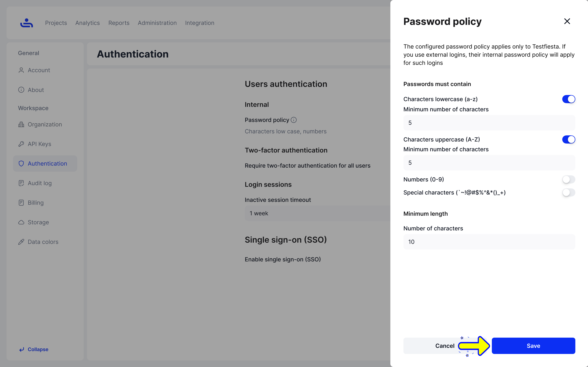Disable the Characters lowercase (a-z) toggle
The image size is (588, 367).
tap(569, 99)
